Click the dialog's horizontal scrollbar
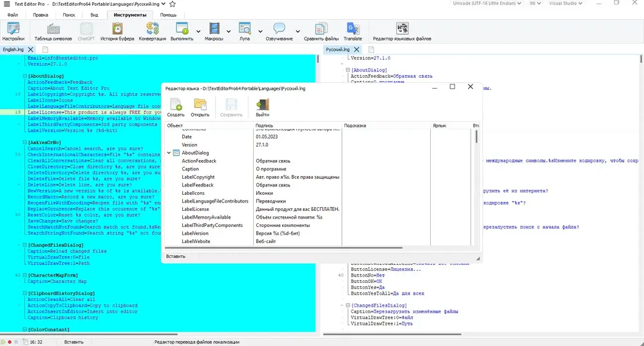644x346 pixels. [x=283, y=248]
